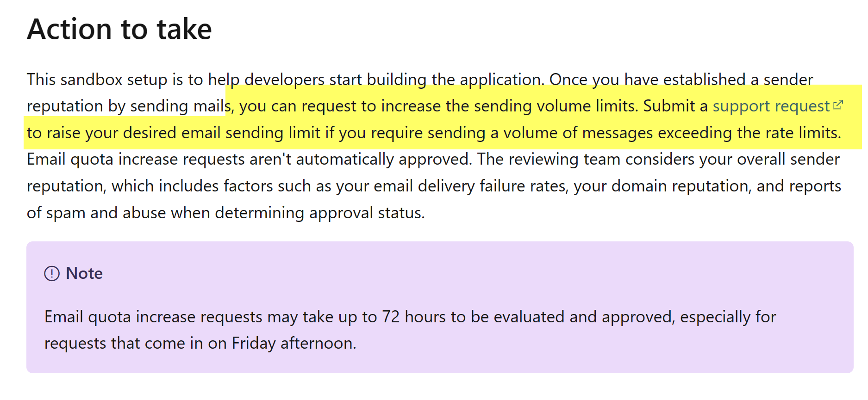The width and height of the screenshot is (868, 400).
Task: Click the Note label in the purple box
Action: 84,273
